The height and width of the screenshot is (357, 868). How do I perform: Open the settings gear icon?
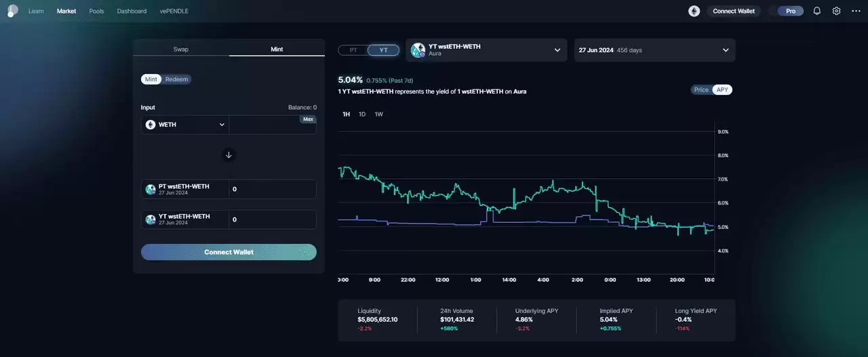pyautogui.click(x=836, y=11)
